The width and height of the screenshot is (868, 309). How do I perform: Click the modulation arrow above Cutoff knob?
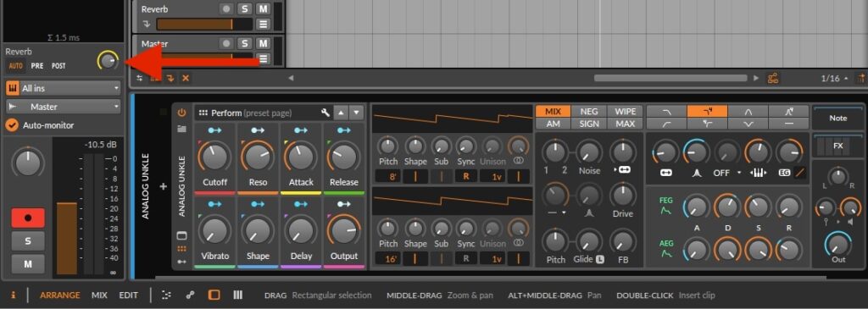coord(215,130)
